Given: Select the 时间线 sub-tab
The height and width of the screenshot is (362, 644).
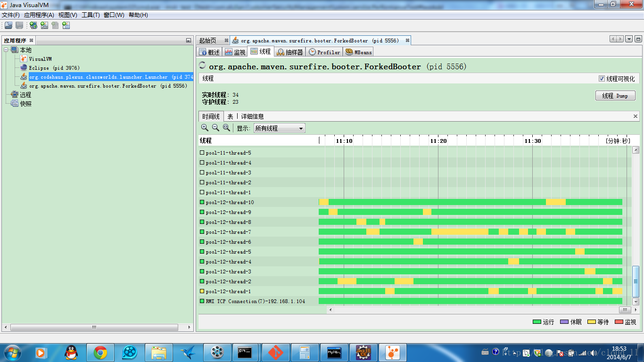Looking at the screenshot, I should point(211,116).
